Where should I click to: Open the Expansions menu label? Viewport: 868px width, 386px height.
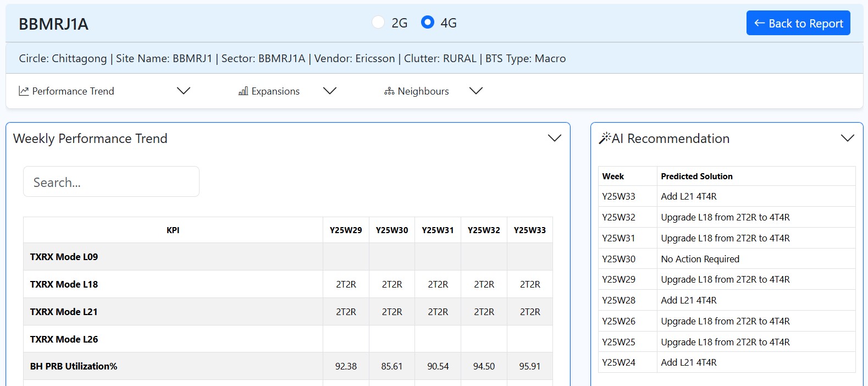click(x=275, y=91)
